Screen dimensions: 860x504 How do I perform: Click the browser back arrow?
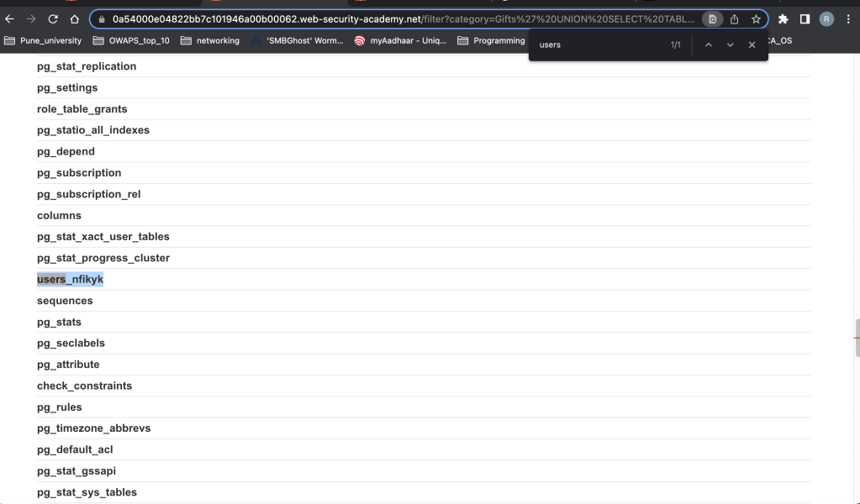click(10, 18)
